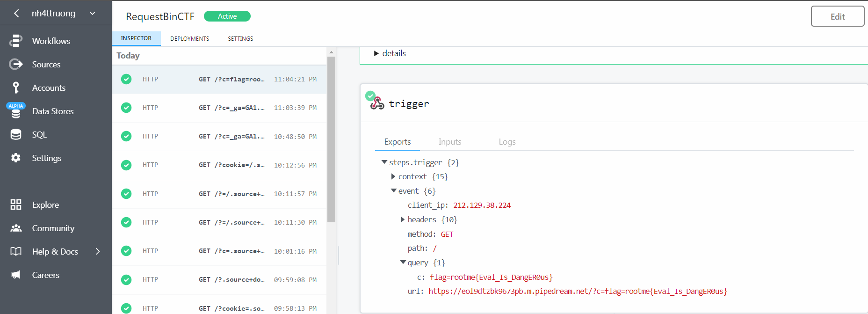Screen dimensions: 868x314
Task: Expand the context {15} node
Action: (393, 176)
